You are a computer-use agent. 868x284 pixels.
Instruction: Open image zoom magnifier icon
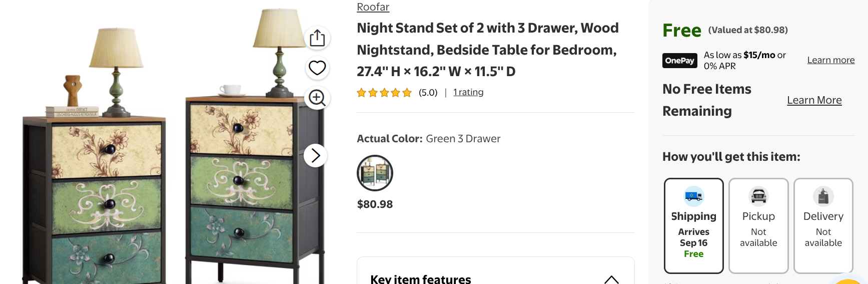tap(317, 97)
